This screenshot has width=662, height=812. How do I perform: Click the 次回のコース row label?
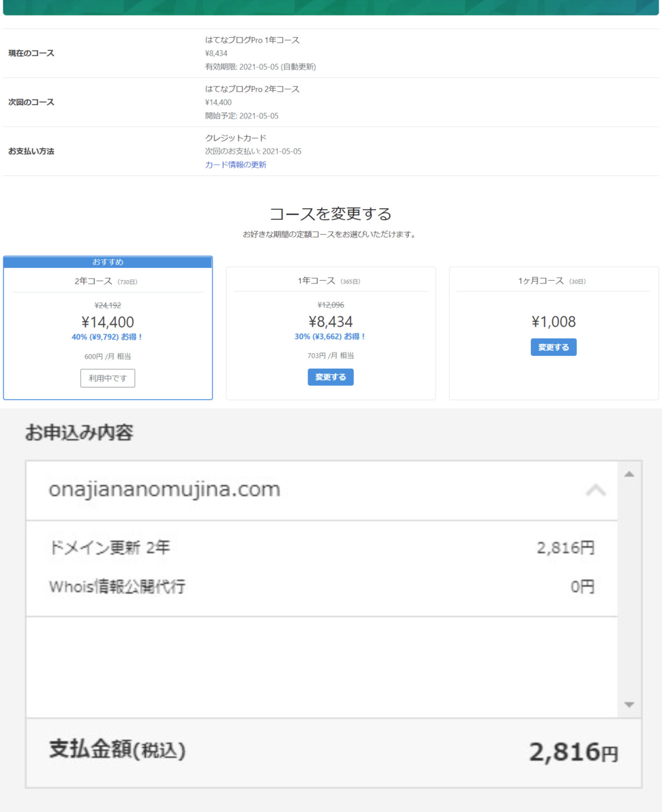(31, 102)
